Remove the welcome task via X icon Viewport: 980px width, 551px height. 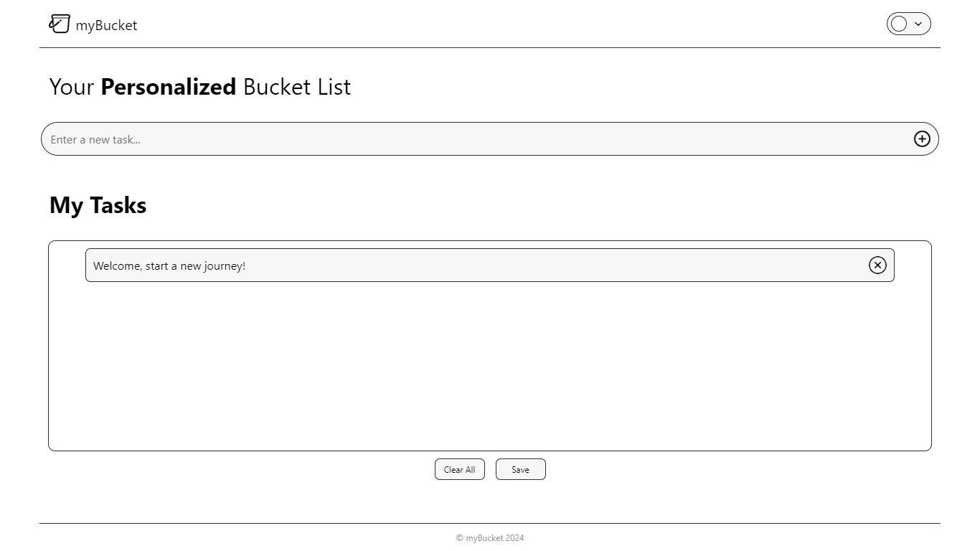(x=877, y=265)
